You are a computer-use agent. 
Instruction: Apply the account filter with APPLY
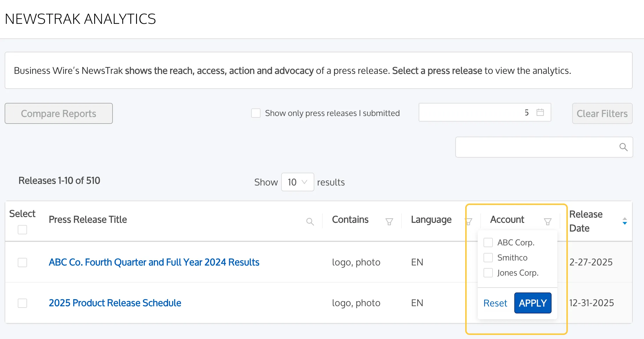[x=533, y=303]
